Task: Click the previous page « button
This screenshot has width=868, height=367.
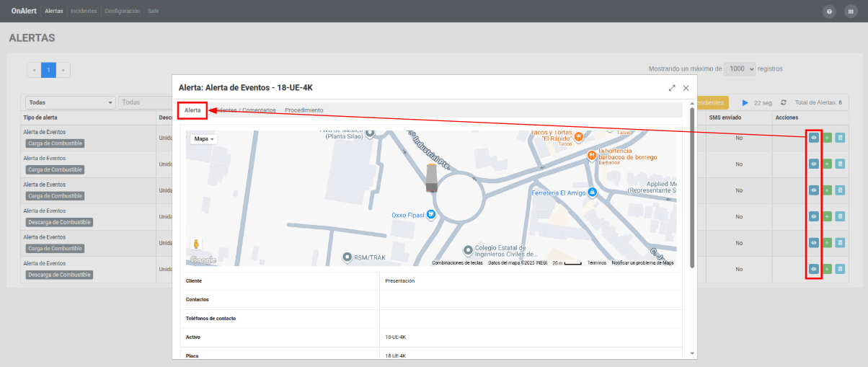Action: click(34, 70)
